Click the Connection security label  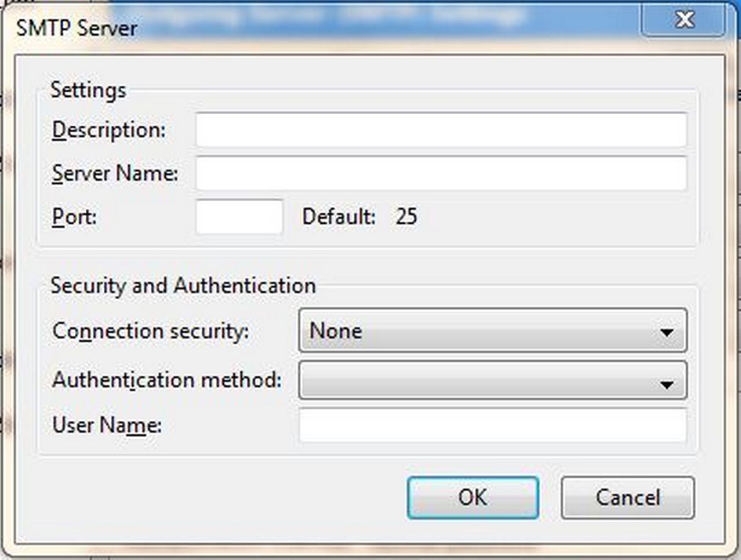[151, 331]
